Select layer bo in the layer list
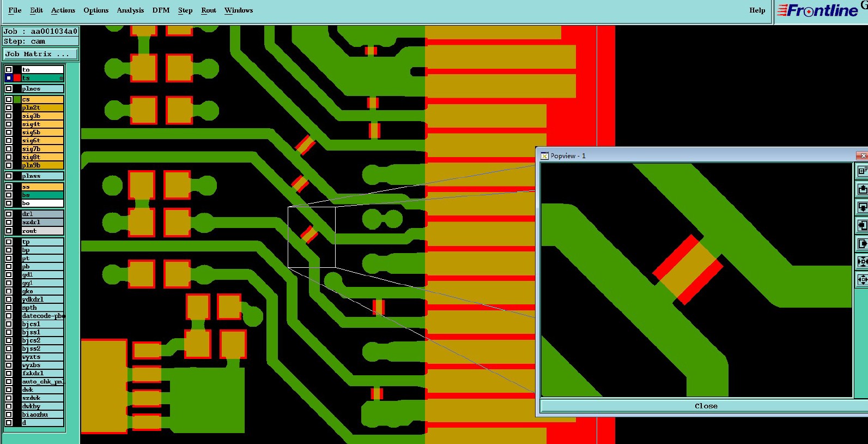The image size is (868, 444). [43, 203]
